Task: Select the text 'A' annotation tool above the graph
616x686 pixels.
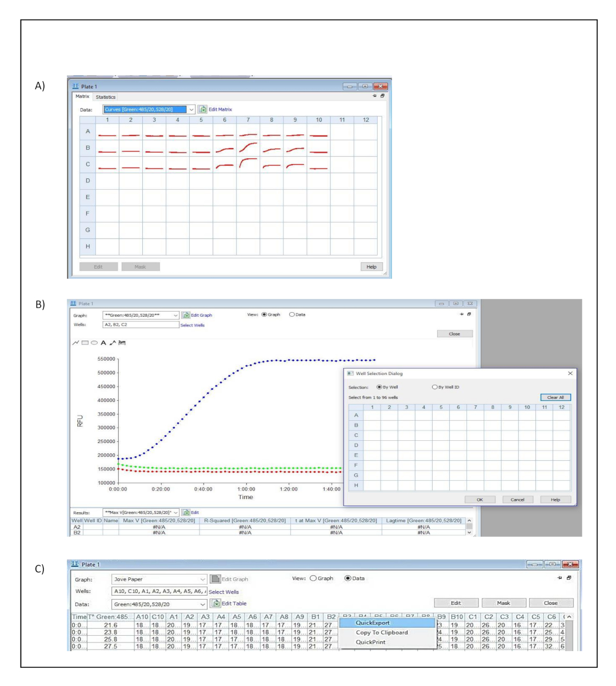Action: (x=103, y=343)
